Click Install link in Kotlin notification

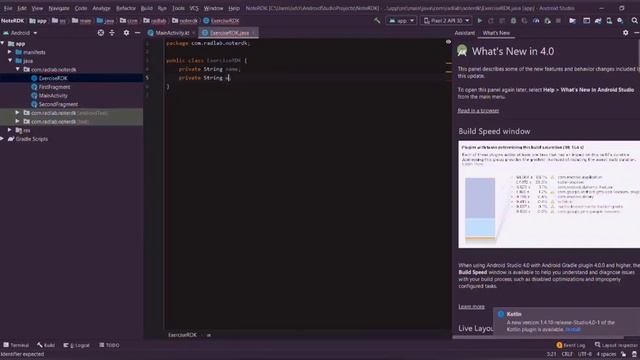[573, 329]
